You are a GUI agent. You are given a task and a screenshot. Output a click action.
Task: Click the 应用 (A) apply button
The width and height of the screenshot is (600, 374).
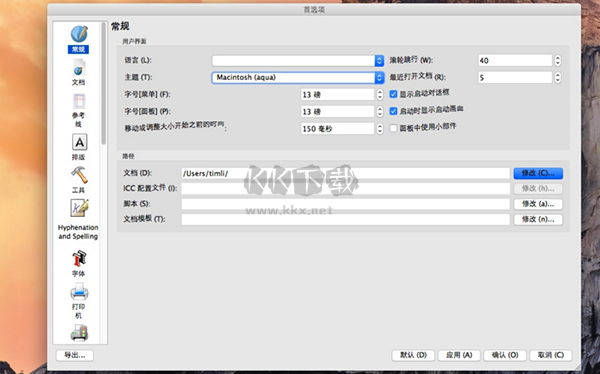coord(459,355)
